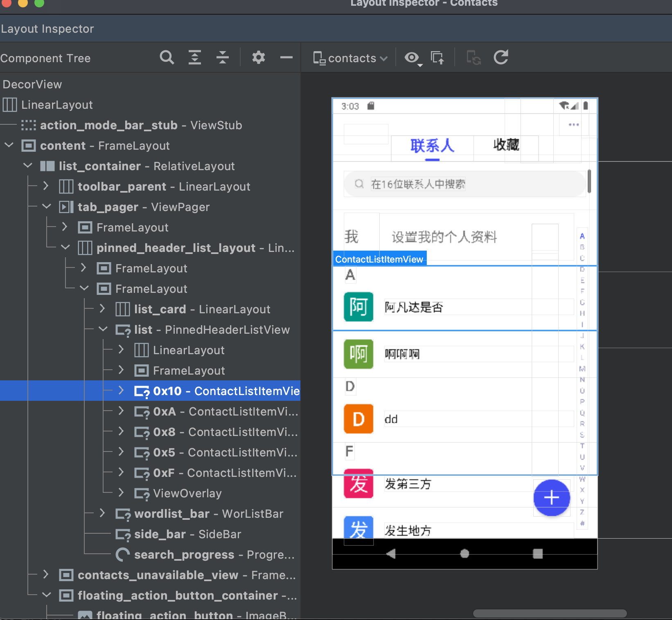672x620 pixels.
Task: Open the three-dot overflow menu in preview
Action: (x=574, y=125)
